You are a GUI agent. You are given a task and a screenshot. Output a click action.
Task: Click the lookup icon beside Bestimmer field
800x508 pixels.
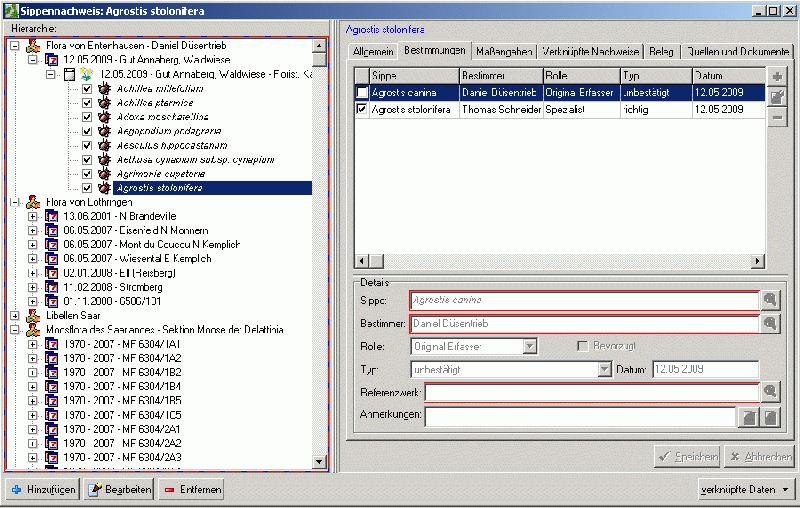[770, 324]
